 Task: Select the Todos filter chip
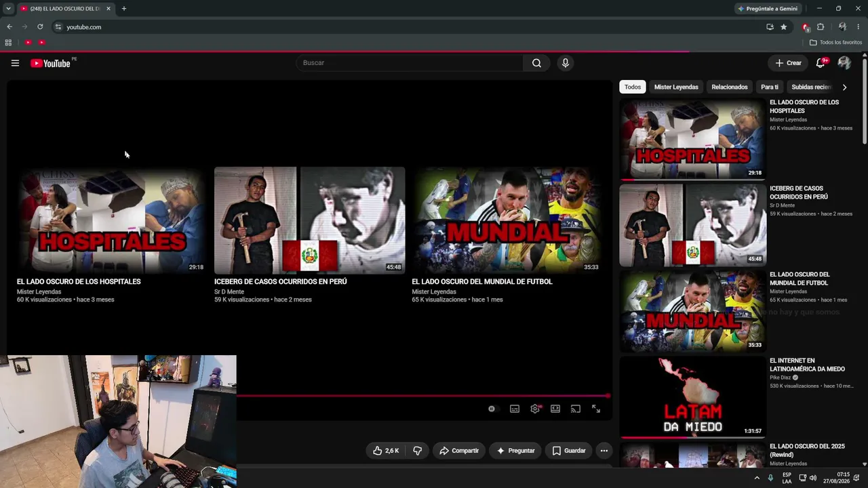click(x=633, y=87)
